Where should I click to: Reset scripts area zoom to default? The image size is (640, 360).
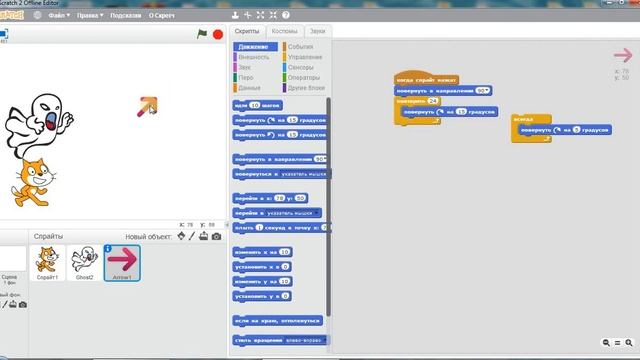point(618,343)
